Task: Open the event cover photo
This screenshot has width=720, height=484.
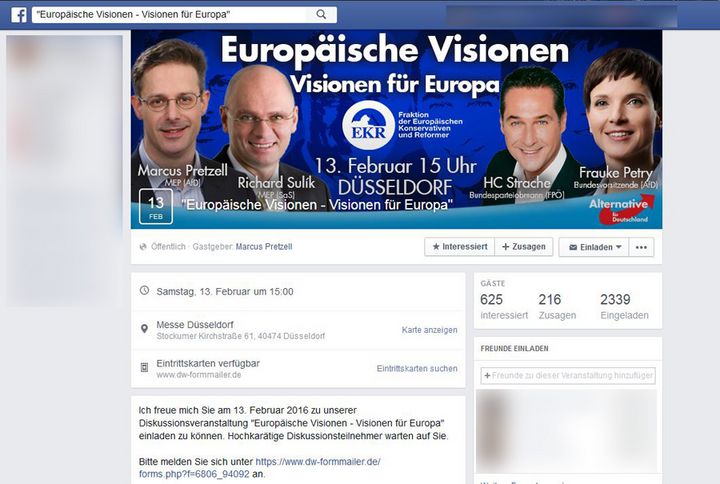Action: click(x=396, y=129)
